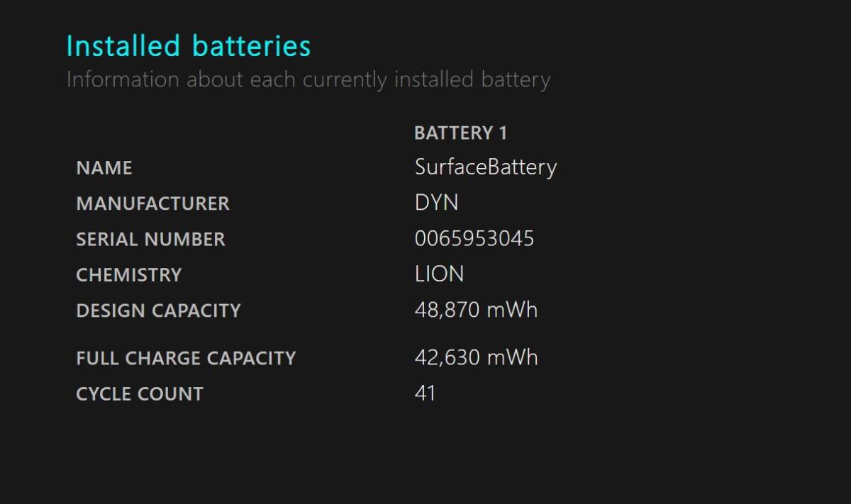Click the CYCLE COUNT label
The height and width of the screenshot is (504, 851).
pos(140,394)
